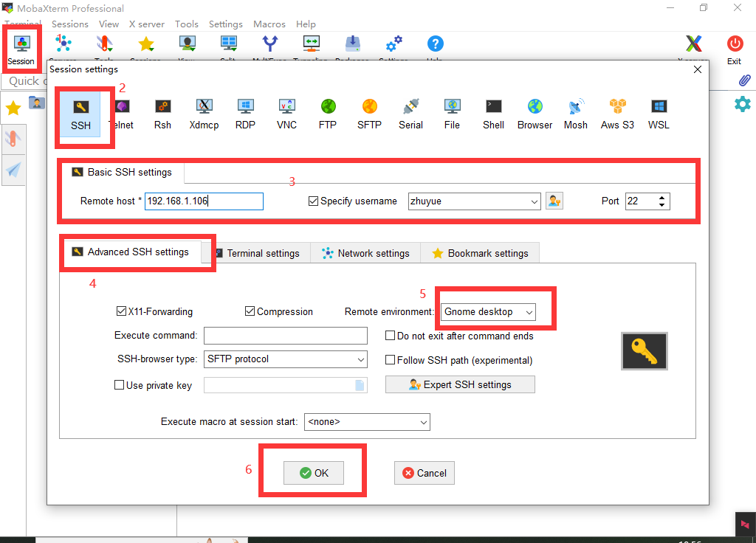Switch to Network settings tab

point(365,254)
